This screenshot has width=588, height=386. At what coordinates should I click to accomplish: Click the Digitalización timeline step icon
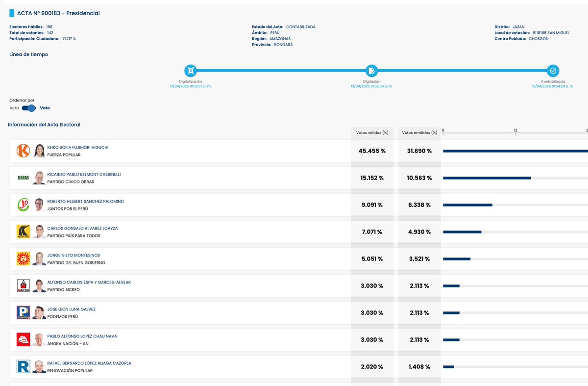coord(190,70)
